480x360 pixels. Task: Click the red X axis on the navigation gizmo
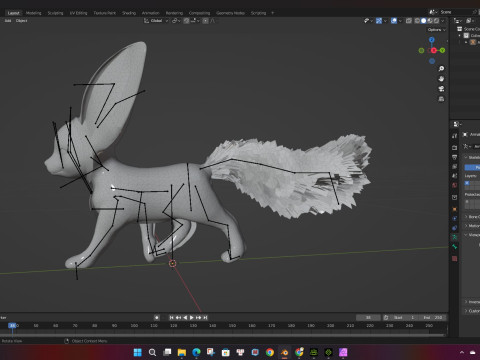(434, 50)
